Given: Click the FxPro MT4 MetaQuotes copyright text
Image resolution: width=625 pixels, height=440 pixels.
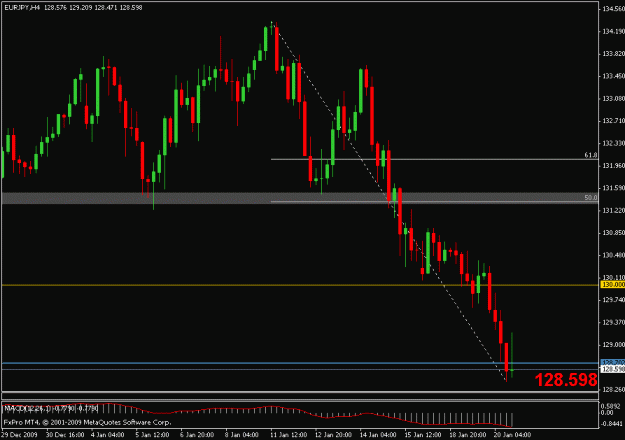Looking at the screenshot, I should [x=88, y=422].
